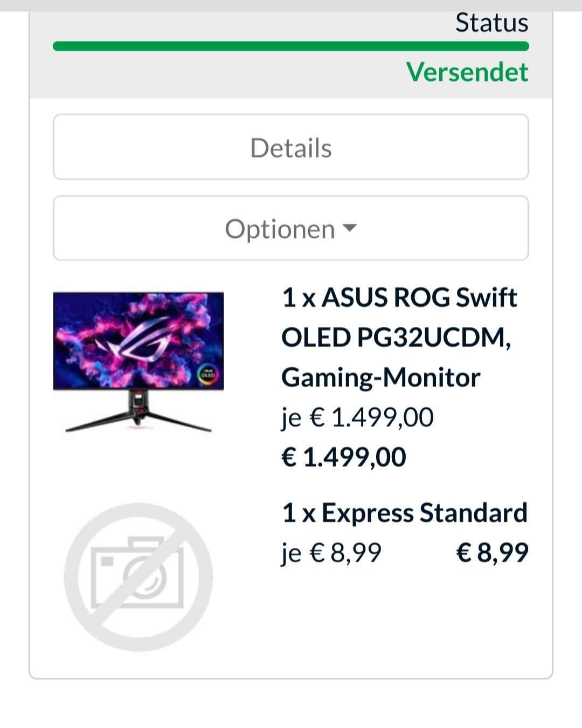
Task: Open the Details button
Action: (x=291, y=147)
